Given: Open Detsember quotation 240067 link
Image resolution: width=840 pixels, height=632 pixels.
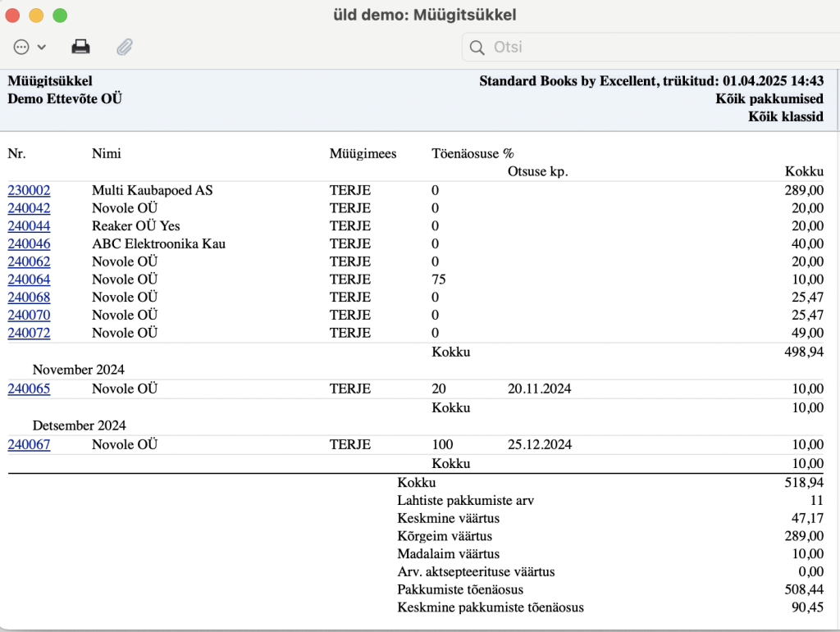Looking at the screenshot, I should click(29, 445).
